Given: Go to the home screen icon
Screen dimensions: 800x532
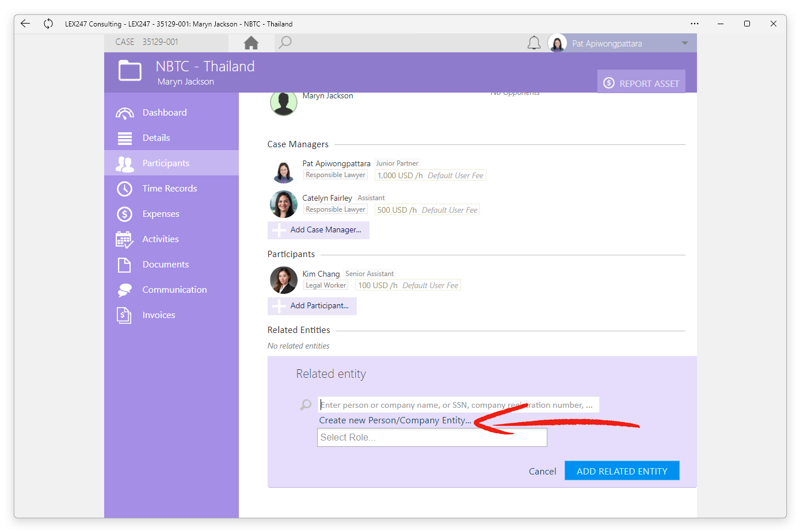Looking at the screenshot, I should (251, 43).
